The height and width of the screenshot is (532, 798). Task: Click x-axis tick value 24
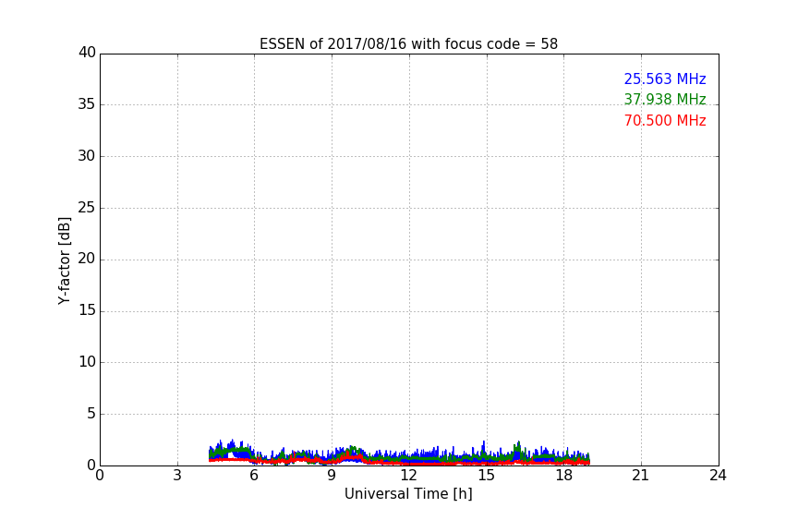[x=718, y=476]
